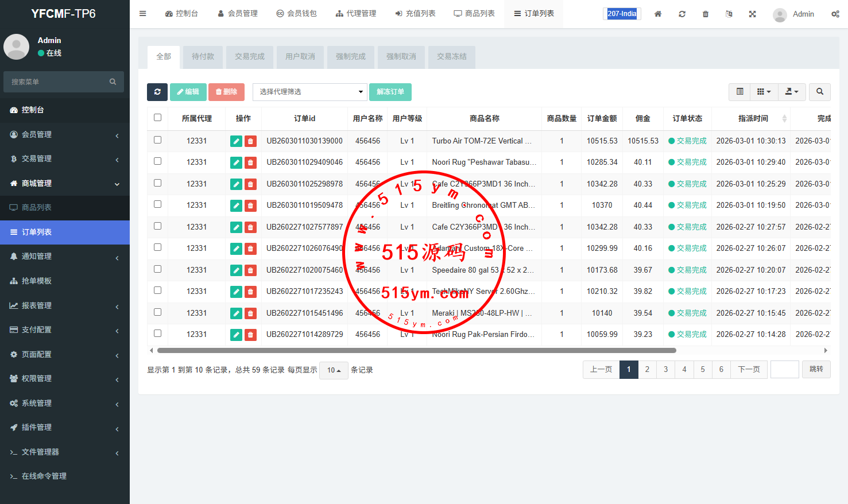848x504 pixels.
Task: Expand the 会员管理 sidebar menu
Action: tap(65, 134)
